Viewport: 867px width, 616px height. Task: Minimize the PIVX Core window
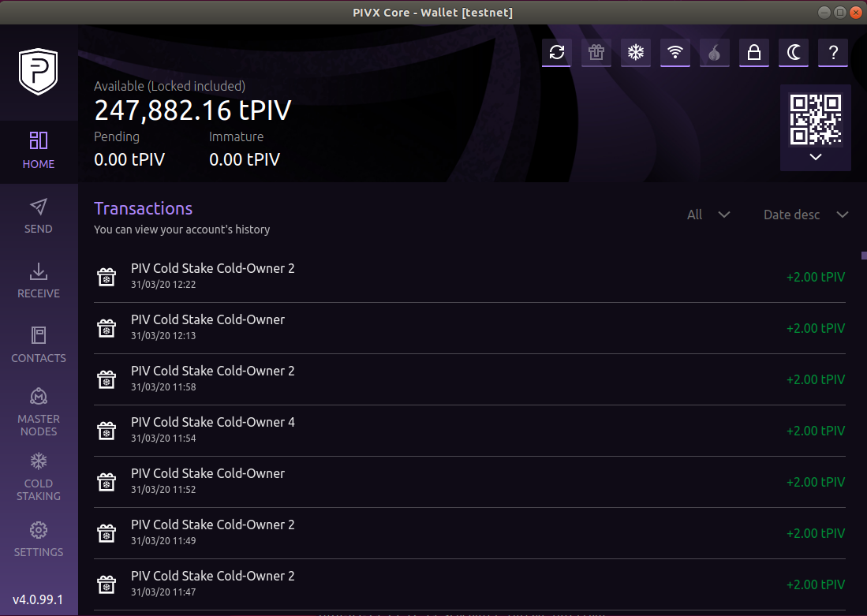824,12
